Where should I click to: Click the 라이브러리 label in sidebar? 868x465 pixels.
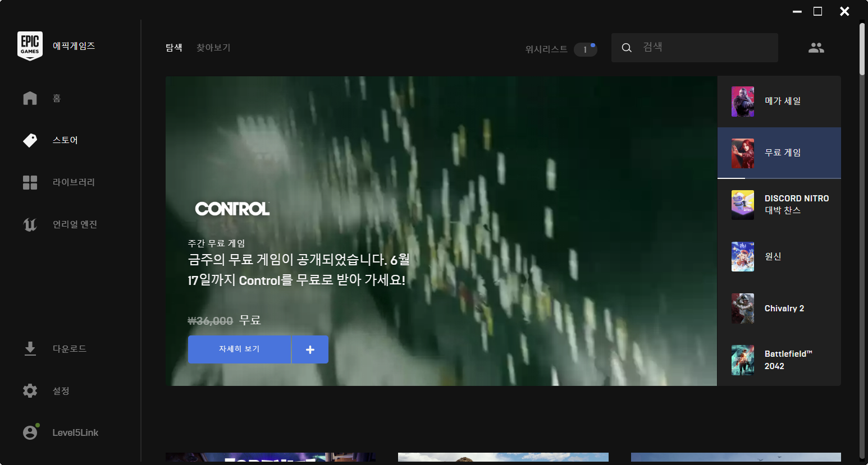coord(74,182)
